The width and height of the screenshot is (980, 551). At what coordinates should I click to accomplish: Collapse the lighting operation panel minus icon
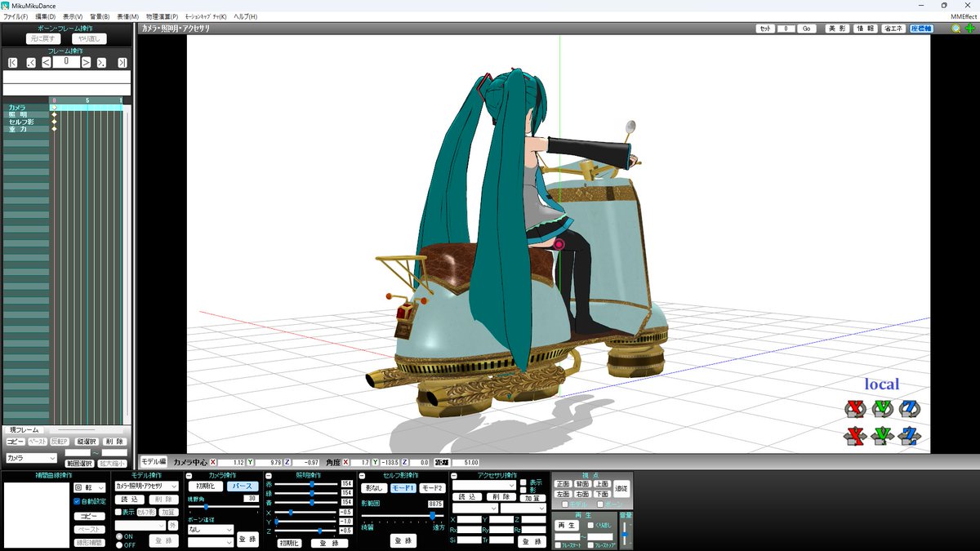pyautogui.click(x=268, y=476)
